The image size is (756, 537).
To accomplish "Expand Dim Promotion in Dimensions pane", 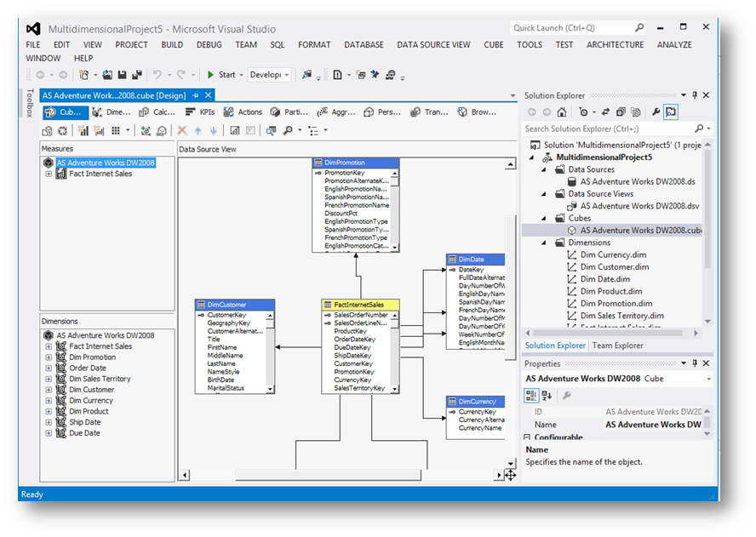I will (x=49, y=357).
